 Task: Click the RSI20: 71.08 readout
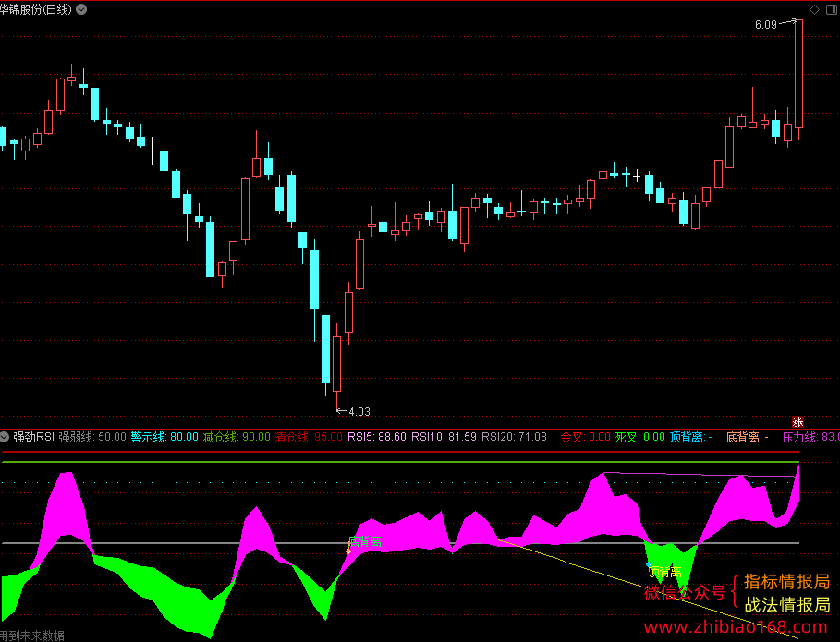(515, 437)
